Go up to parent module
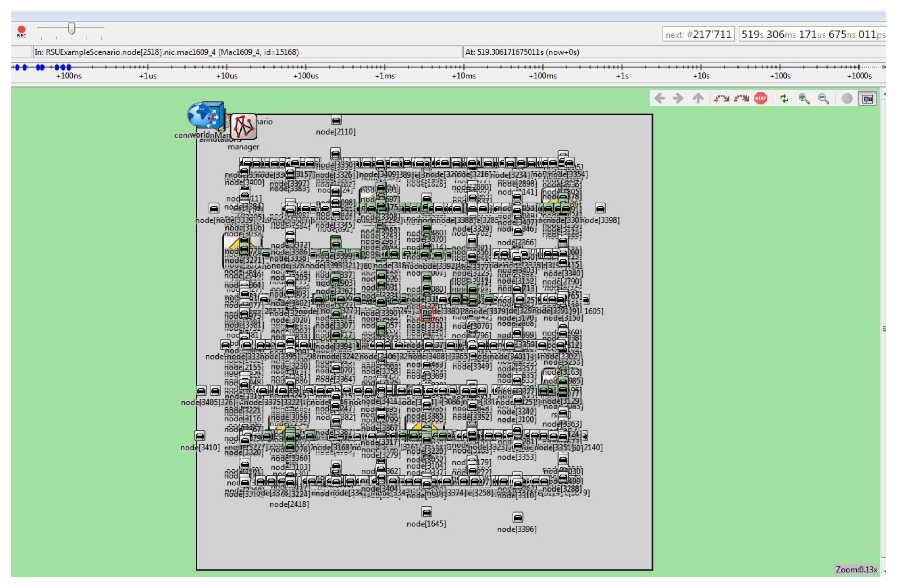 (x=698, y=98)
